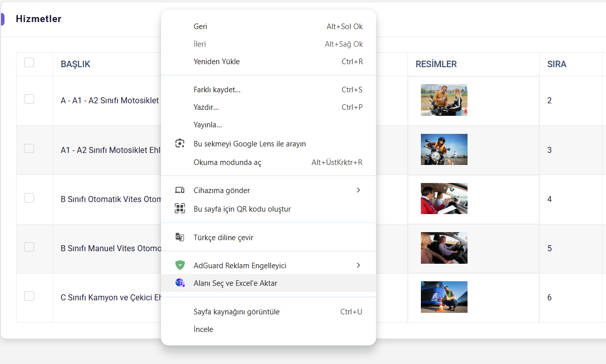Click the Alanı Seç ve Excel'e Aktar icon
Viewport: 606px width, 364px height.
pyautogui.click(x=180, y=283)
